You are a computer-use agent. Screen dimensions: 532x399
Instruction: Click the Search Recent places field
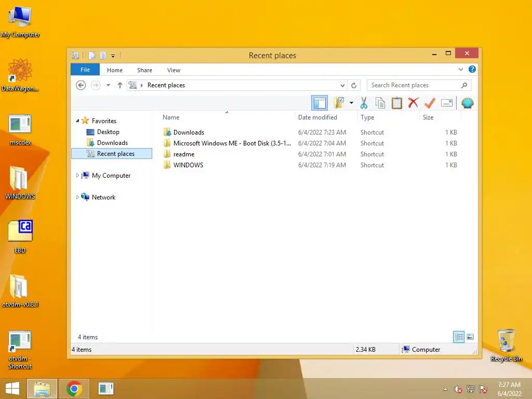419,85
